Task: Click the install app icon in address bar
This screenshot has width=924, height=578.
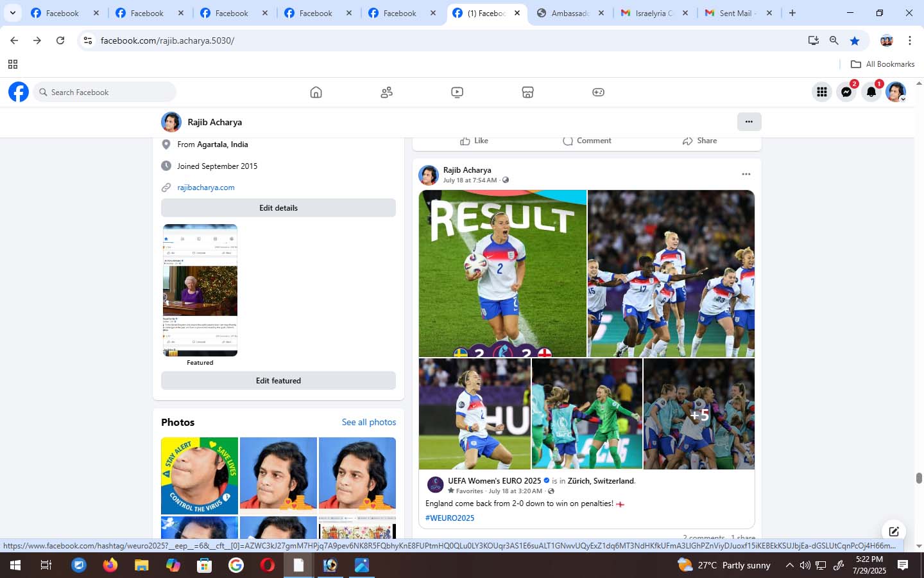Action: point(814,40)
